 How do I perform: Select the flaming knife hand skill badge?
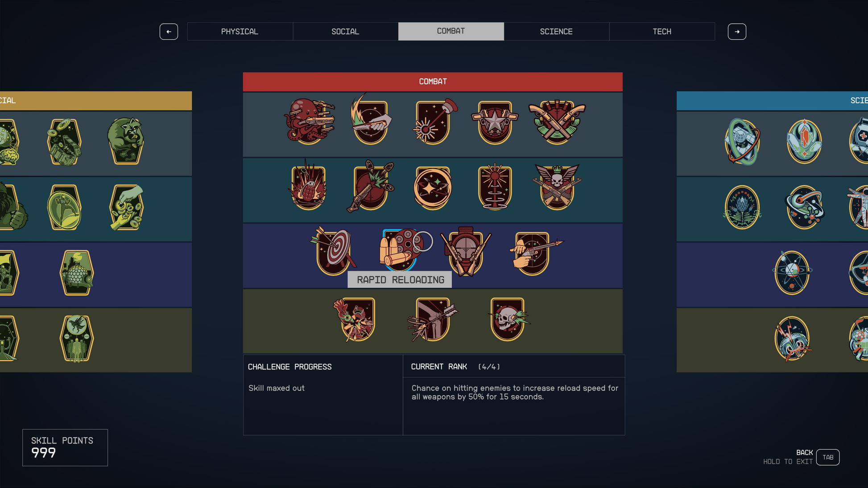click(370, 120)
